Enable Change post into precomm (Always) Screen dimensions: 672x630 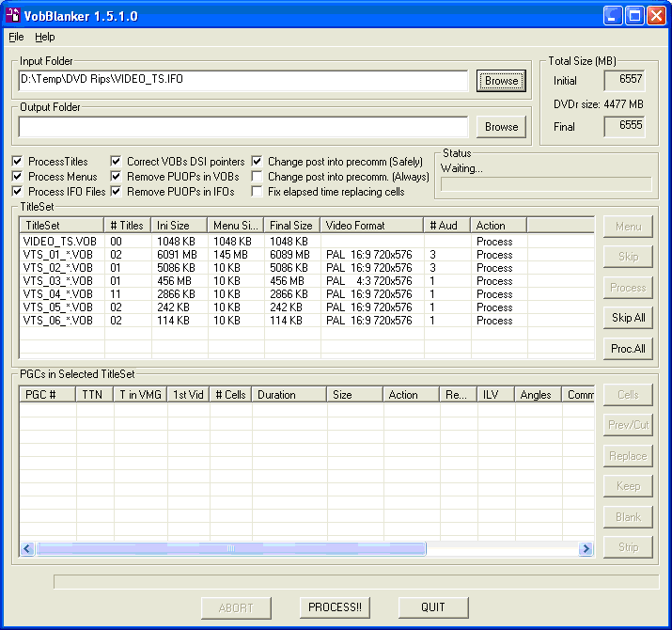pos(257,176)
